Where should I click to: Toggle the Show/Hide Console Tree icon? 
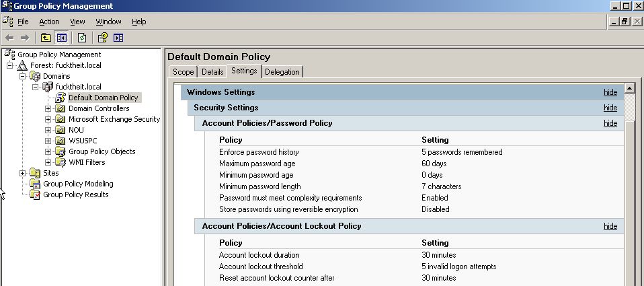(x=62, y=38)
